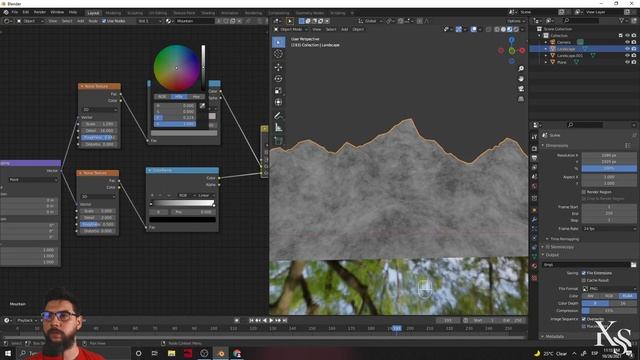Select the Measure tool in viewport toolbar
This screenshot has height=360, width=640.
click(278, 128)
